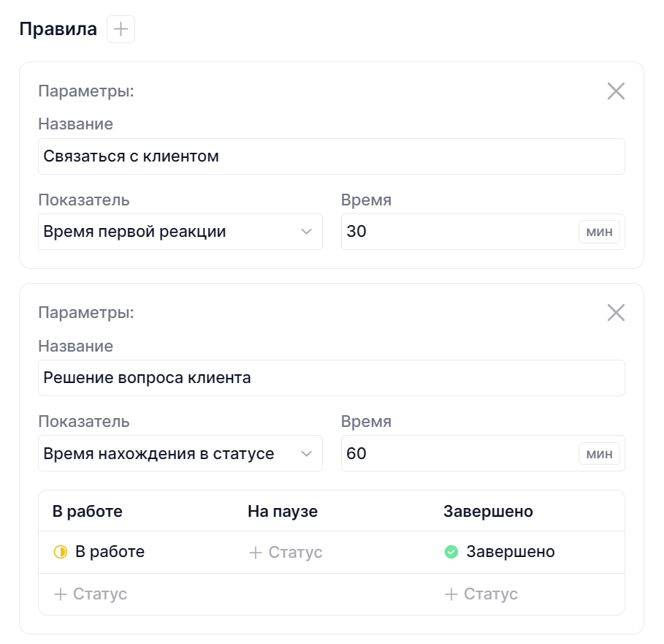
Task: Click the green Завершено checkmark icon
Action: tap(451, 552)
